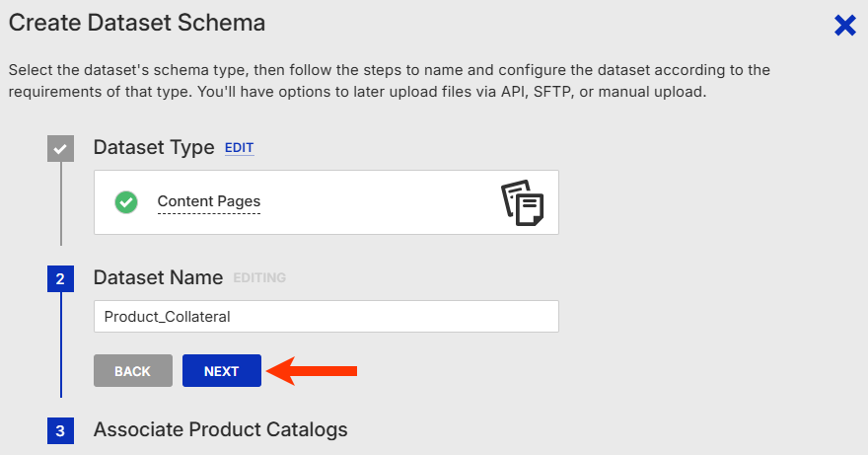This screenshot has width=868, height=455.
Task: Open the Dataset Type step heading
Action: click(154, 148)
